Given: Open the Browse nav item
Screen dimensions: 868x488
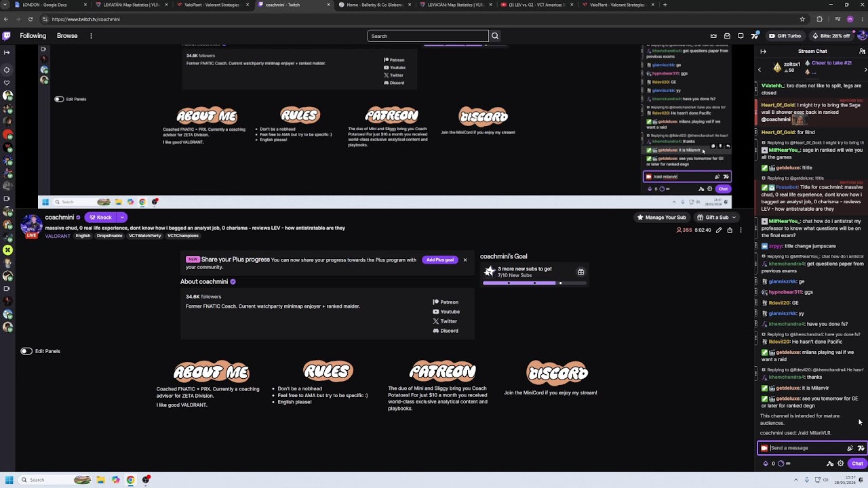Looking at the screenshot, I should 67,36.
